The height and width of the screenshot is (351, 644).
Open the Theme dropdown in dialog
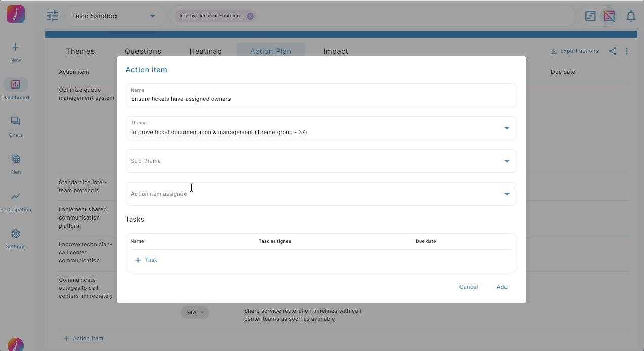tap(507, 128)
